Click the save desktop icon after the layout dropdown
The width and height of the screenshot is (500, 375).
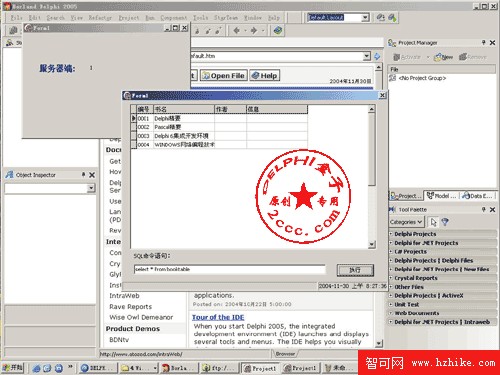point(381,17)
